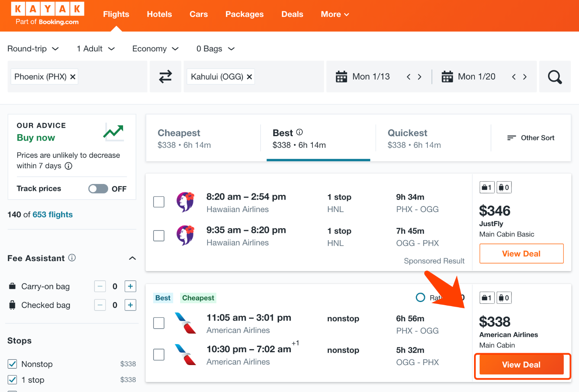This screenshot has width=579, height=392.
Task: Toggle Track prices switch
Action: click(x=99, y=189)
